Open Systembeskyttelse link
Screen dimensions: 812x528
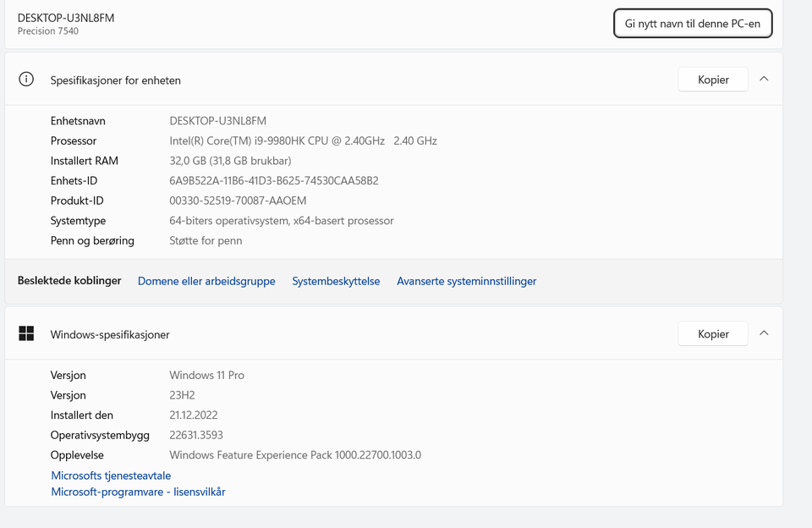[336, 281]
